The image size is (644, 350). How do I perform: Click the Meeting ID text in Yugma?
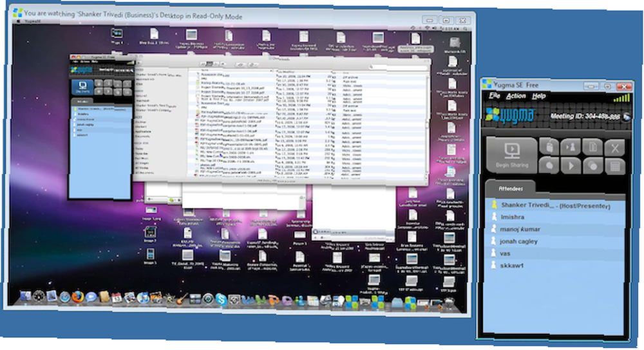tap(585, 116)
